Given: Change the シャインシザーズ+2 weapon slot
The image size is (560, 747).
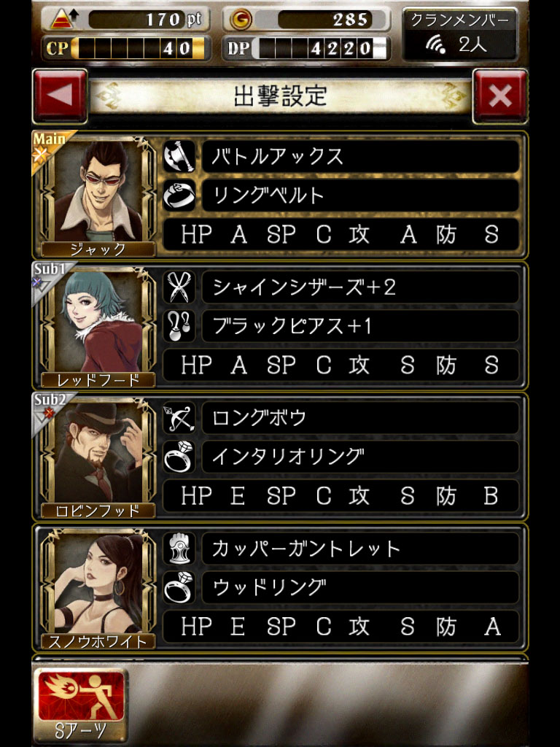Looking at the screenshot, I should [x=360, y=287].
